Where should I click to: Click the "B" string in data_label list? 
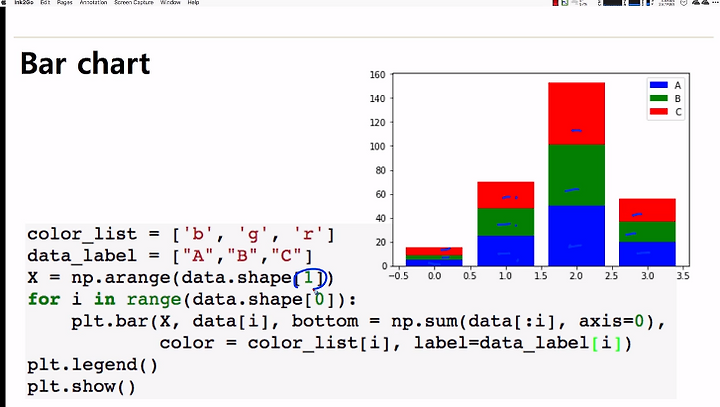[242, 255]
